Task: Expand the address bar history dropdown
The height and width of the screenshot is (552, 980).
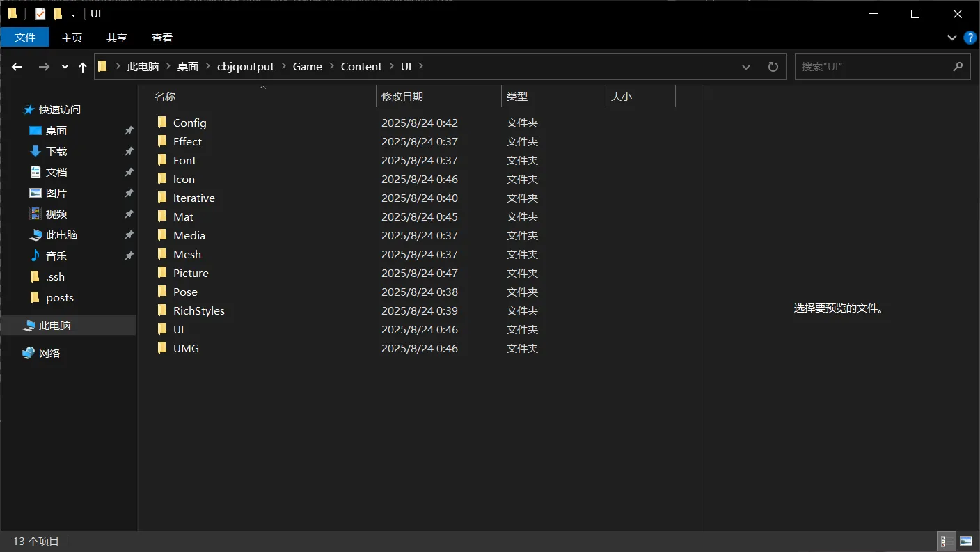Action: tap(746, 67)
